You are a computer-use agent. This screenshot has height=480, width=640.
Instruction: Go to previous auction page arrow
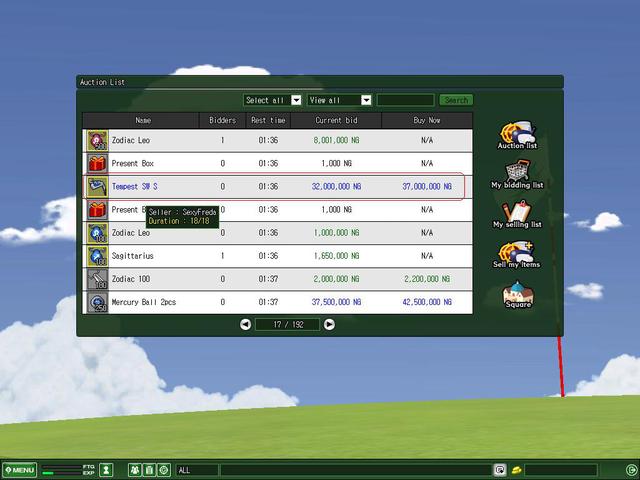coord(246,324)
